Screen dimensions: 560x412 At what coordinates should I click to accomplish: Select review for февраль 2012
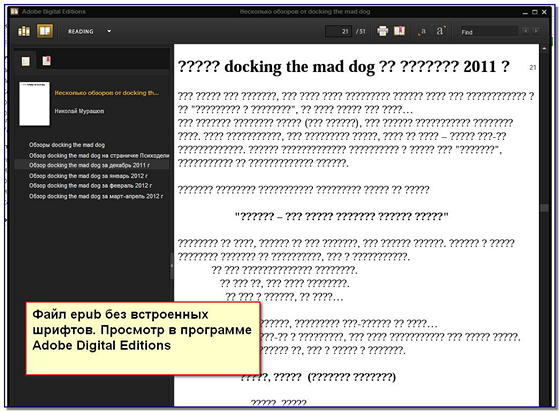point(90,186)
